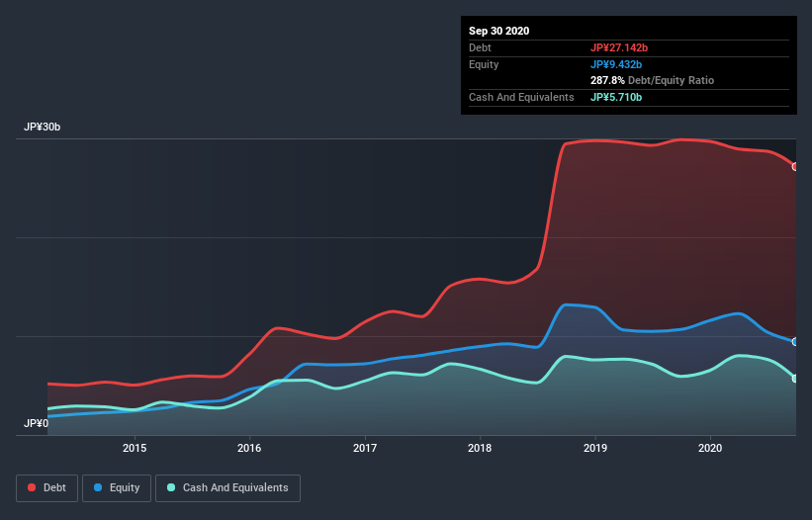Click the 287.8% Debt/Equity Ratio text
This screenshot has width=812, height=520.
coord(653,81)
